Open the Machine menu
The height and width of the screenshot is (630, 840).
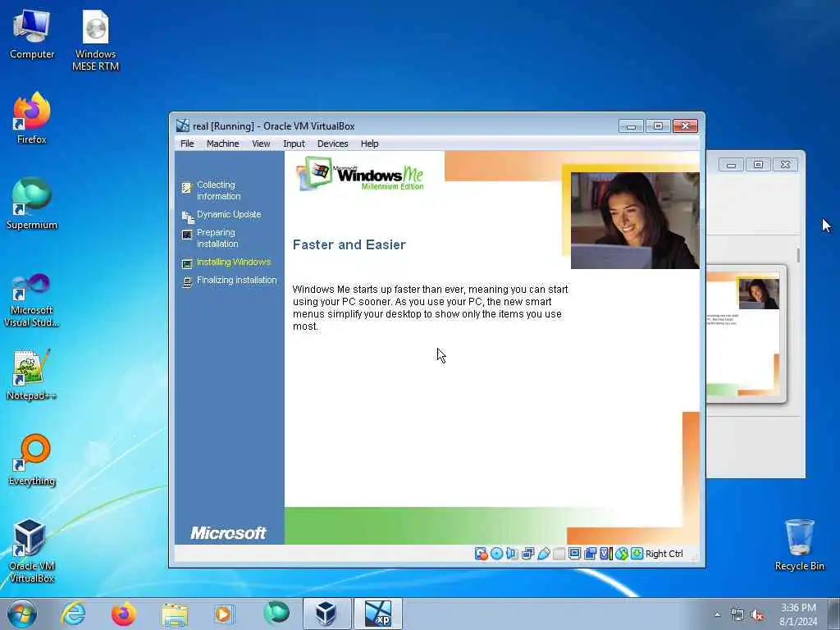click(223, 144)
